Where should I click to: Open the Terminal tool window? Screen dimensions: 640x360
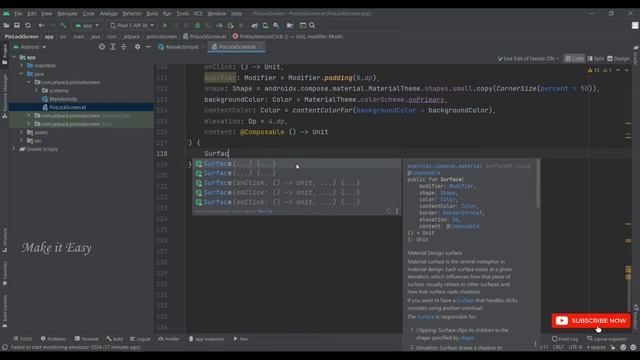tap(87, 339)
